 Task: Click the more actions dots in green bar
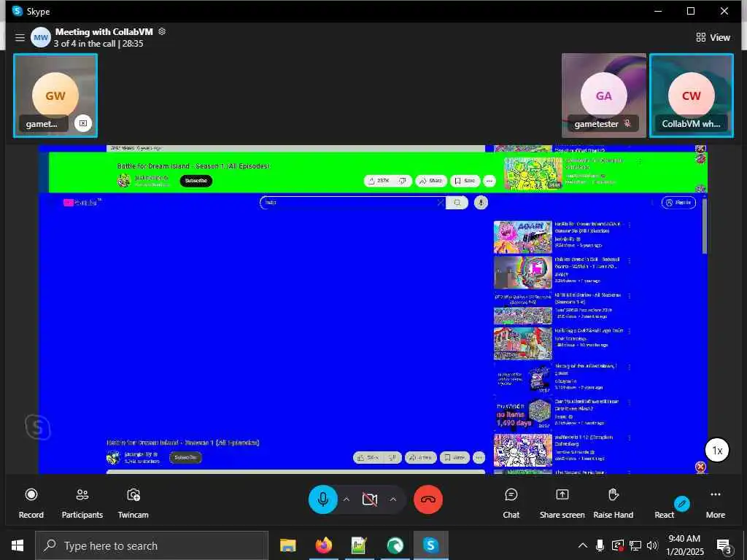pos(489,181)
